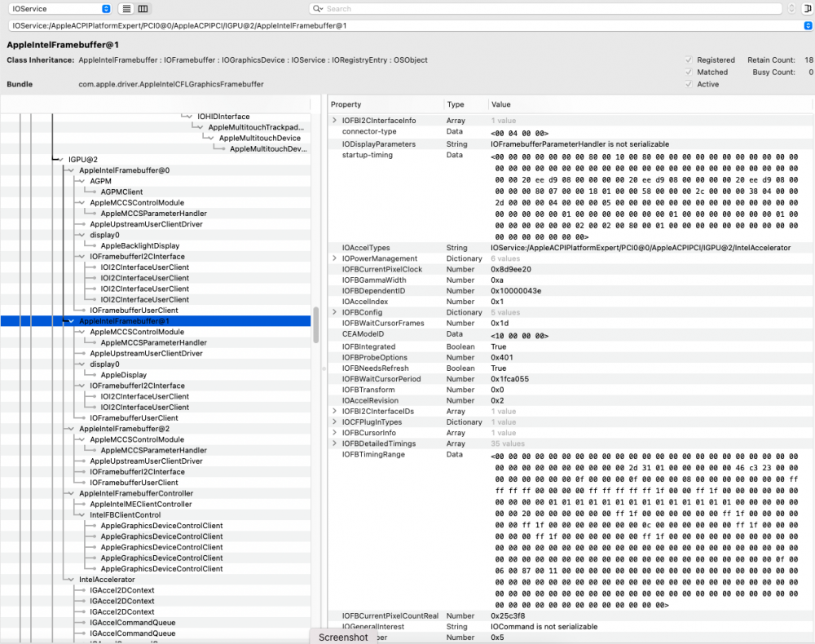Sort by the Type column header
815x644 pixels.
click(x=465, y=104)
